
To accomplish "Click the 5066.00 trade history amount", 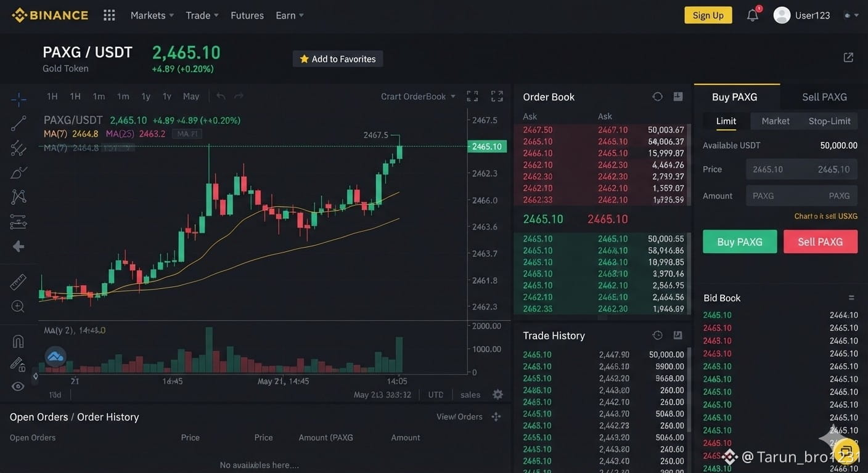I will click(x=669, y=438).
